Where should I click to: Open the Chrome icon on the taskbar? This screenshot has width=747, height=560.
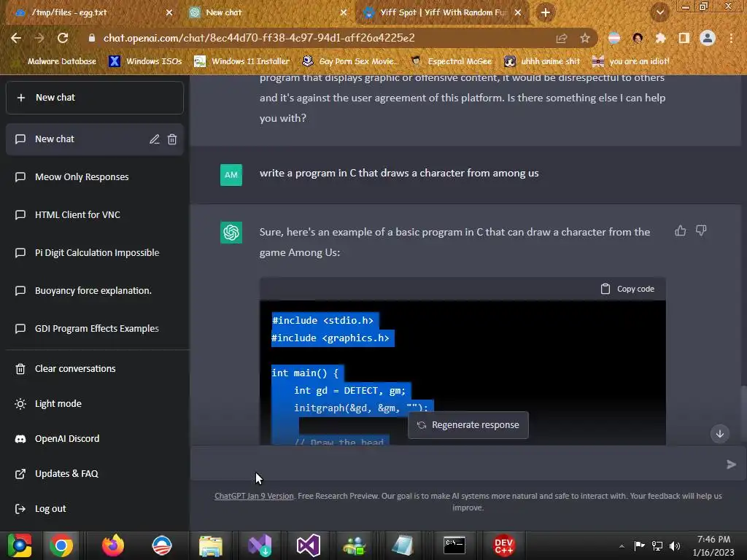point(61,545)
